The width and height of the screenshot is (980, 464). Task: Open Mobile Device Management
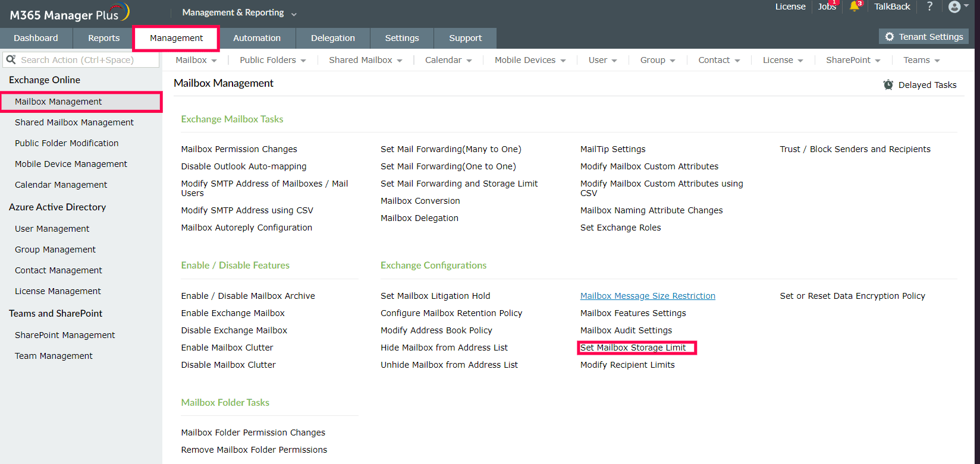point(71,164)
